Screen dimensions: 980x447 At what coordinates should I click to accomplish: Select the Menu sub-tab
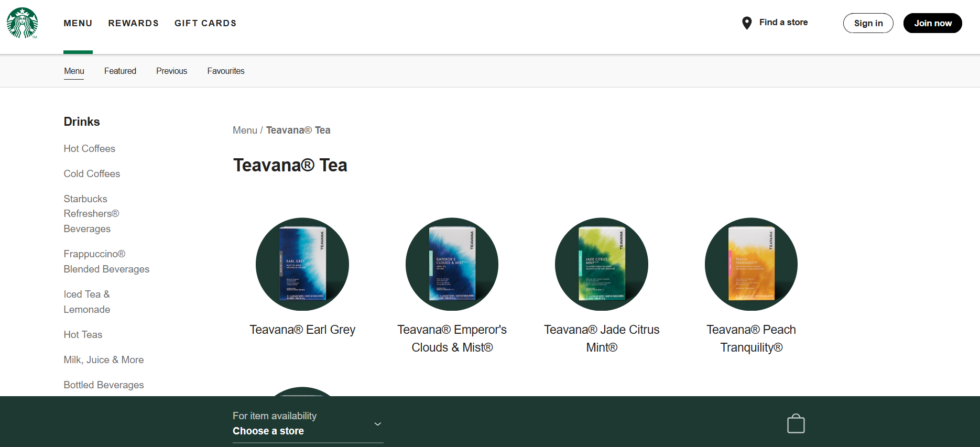(x=74, y=71)
